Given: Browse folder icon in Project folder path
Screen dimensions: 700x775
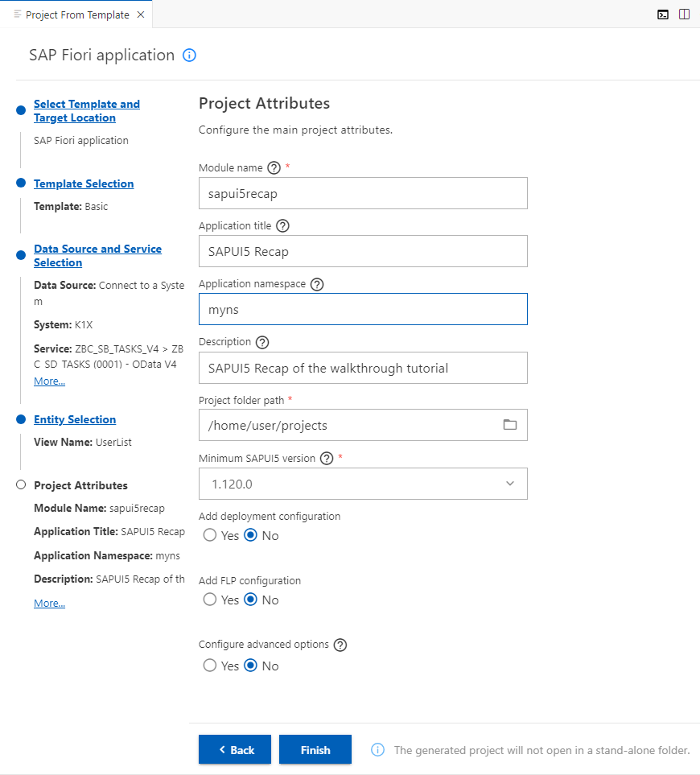Looking at the screenshot, I should pyautogui.click(x=510, y=425).
